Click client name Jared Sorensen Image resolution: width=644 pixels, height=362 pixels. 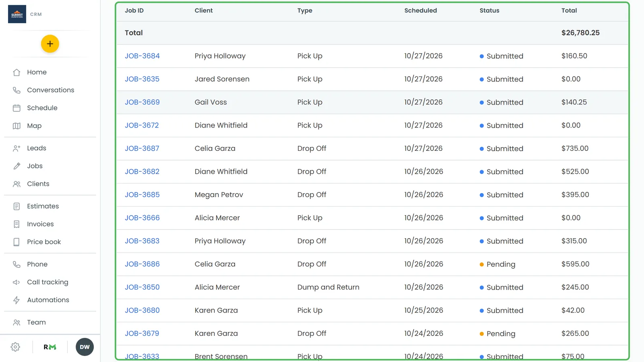coord(222,79)
